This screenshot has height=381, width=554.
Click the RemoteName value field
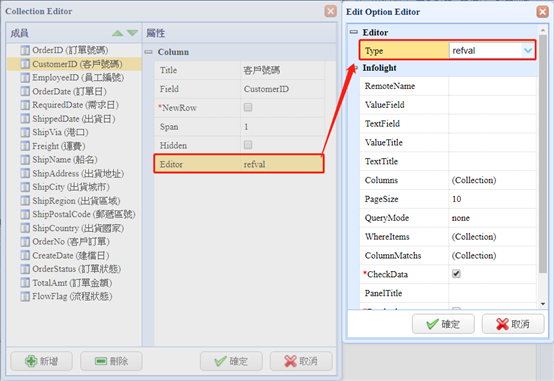[493, 86]
